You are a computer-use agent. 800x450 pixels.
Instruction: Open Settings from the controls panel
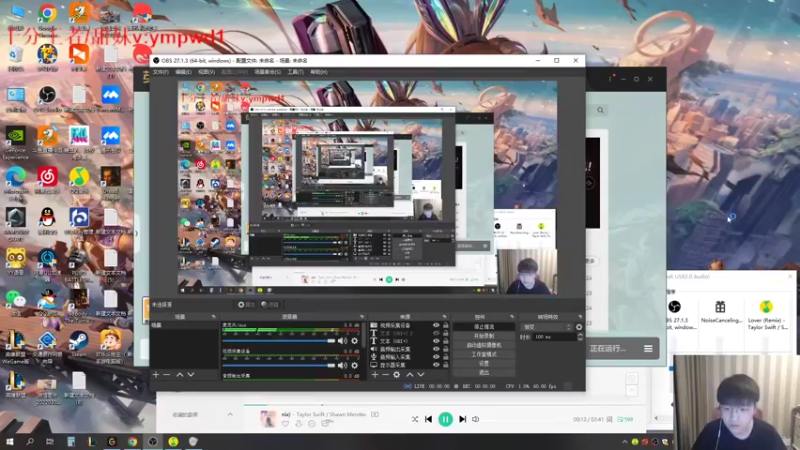[x=484, y=363]
